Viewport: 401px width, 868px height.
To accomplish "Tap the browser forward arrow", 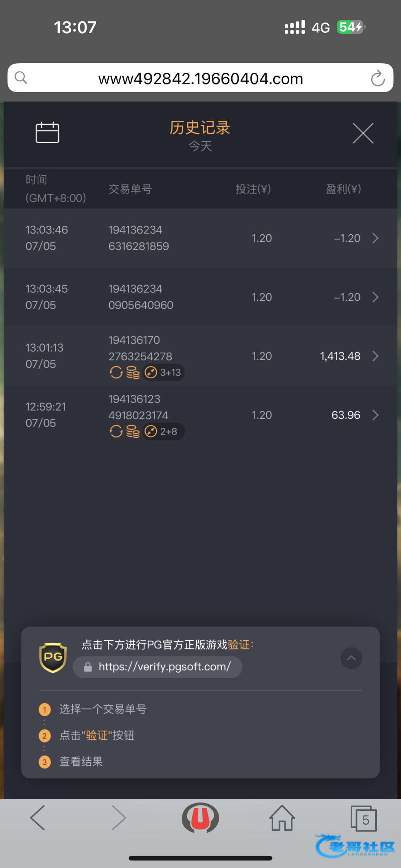I will click(x=119, y=817).
